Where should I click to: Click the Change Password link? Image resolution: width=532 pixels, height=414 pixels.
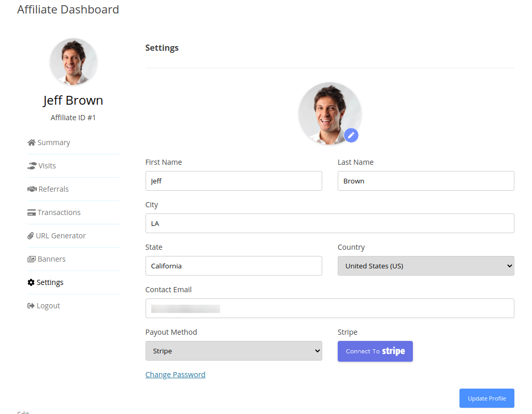pos(176,375)
